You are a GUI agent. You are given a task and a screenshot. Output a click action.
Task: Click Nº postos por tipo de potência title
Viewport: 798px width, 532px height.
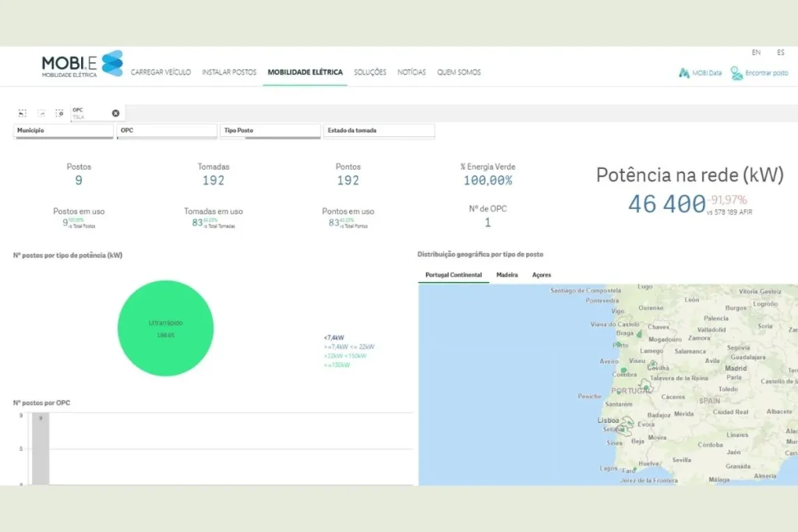tap(68, 255)
